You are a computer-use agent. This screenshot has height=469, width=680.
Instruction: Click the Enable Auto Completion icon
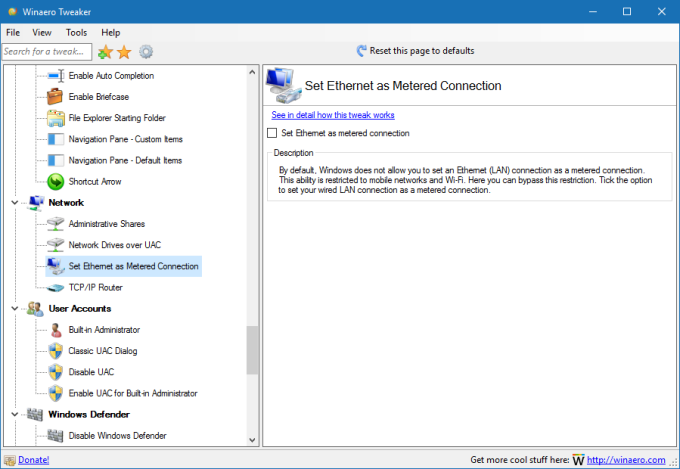(x=56, y=75)
